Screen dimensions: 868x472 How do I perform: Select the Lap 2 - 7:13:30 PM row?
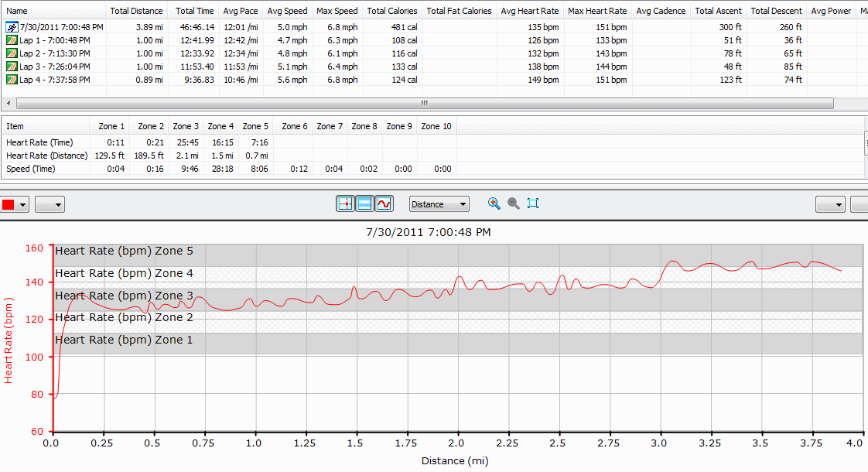pos(434,53)
